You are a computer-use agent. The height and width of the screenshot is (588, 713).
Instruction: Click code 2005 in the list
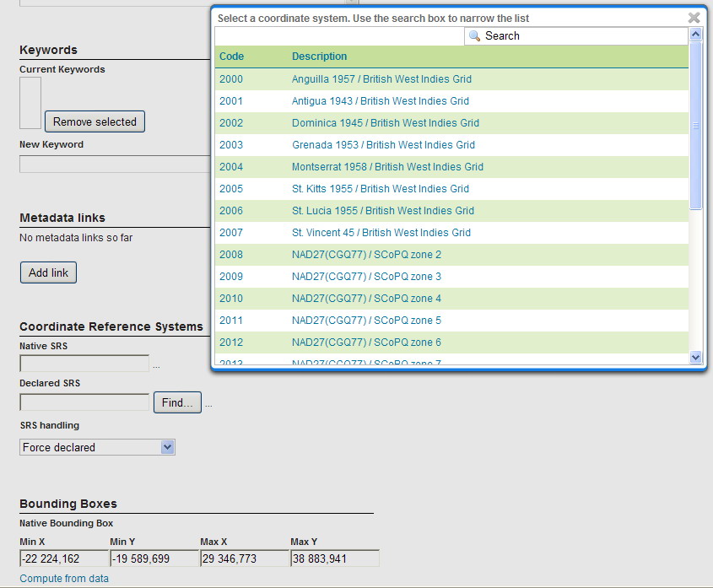[x=231, y=188]
